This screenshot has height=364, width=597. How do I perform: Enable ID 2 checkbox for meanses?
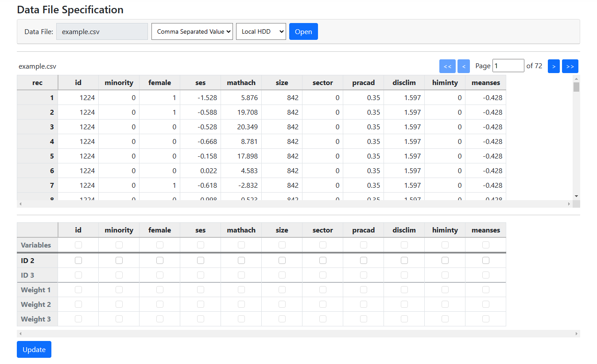[x=486, y=260]
